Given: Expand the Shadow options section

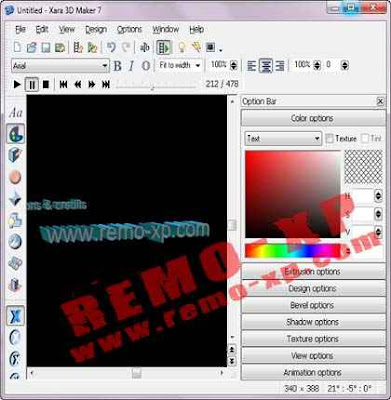Looking at the screenshot, I should point(313,322).
